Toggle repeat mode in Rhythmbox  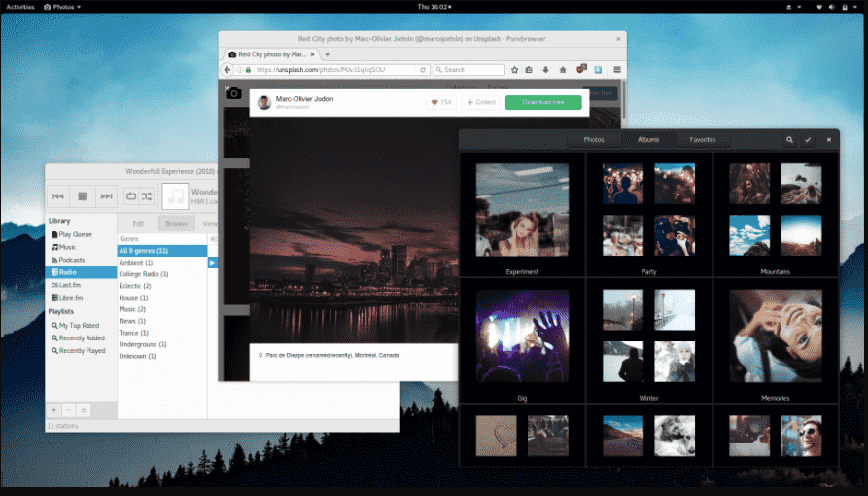click(x=130, y=196)
